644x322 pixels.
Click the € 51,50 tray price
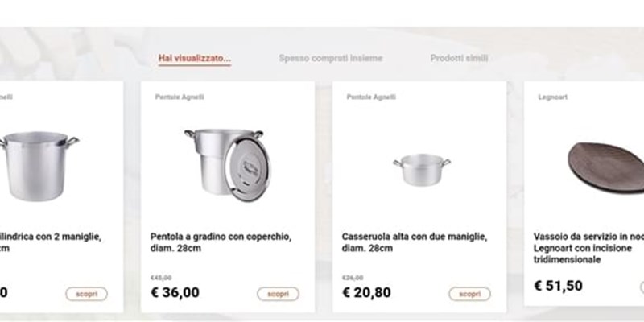tap(558, 286)
